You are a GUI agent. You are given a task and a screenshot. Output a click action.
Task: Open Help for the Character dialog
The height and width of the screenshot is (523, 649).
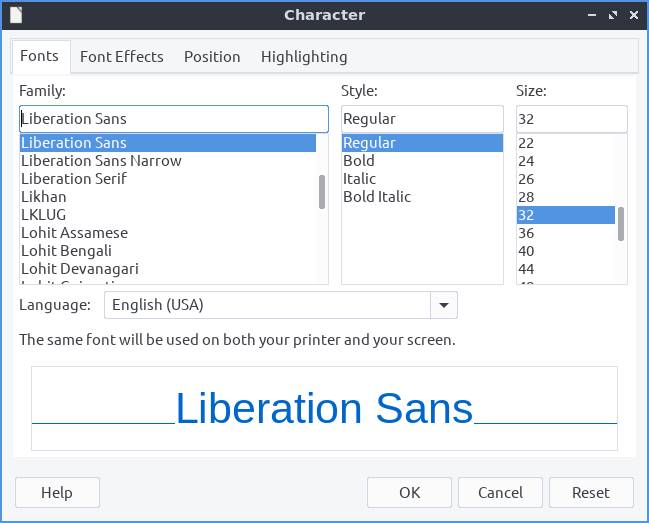(57, 492)
